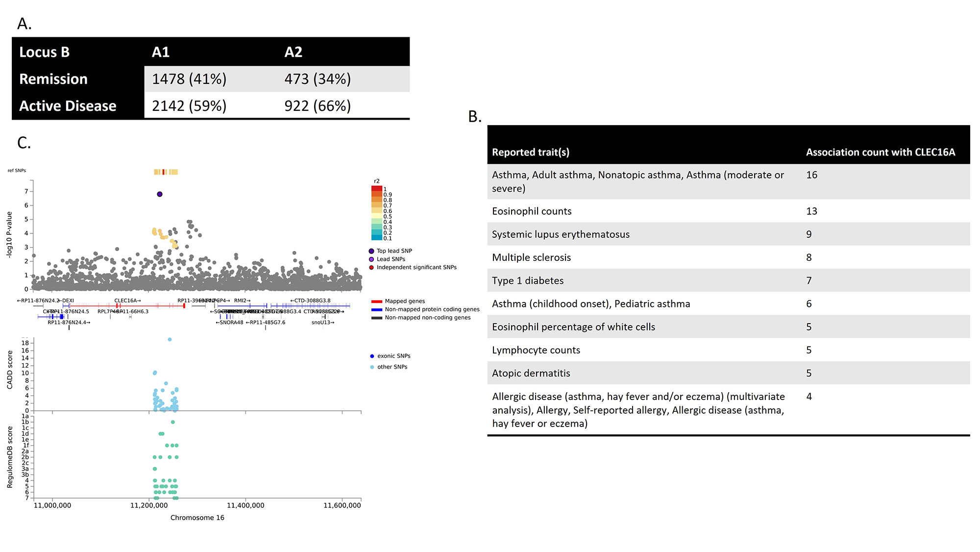
Task: Click the other SNPs light-blue legend dot
Action: [x=372, y=367]
